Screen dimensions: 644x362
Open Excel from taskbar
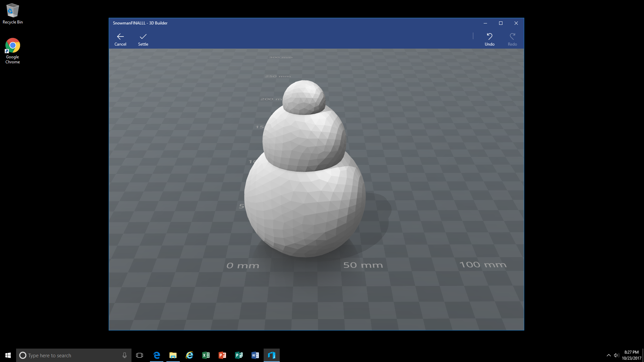[206, 355]
